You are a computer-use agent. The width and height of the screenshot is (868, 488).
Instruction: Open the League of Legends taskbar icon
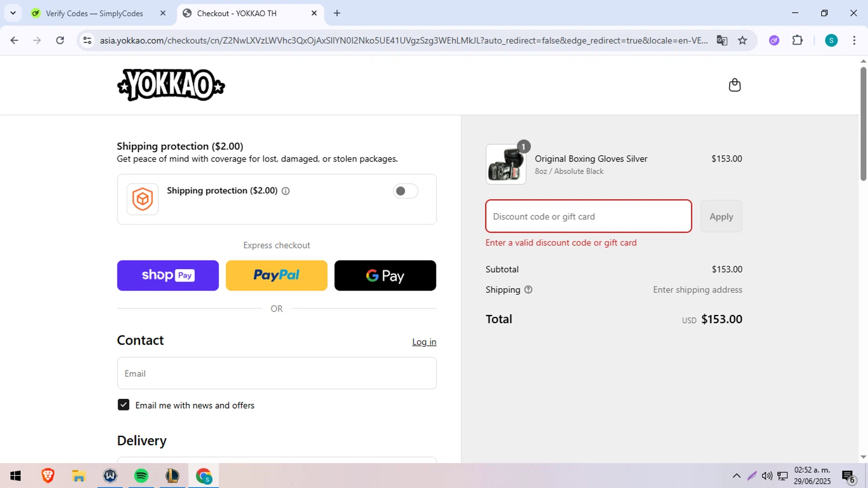172,476
